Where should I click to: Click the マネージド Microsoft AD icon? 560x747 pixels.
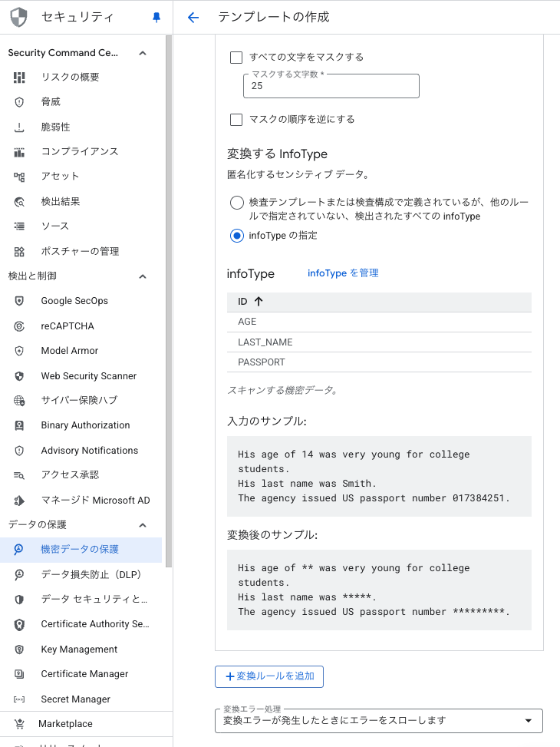(19, 501)
